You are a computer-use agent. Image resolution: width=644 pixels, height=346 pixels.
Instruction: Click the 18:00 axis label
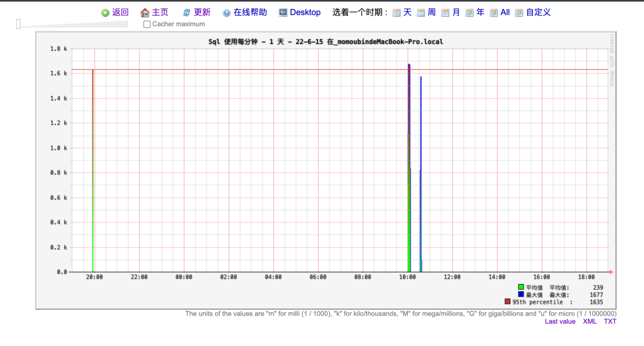tap(586, 277)
